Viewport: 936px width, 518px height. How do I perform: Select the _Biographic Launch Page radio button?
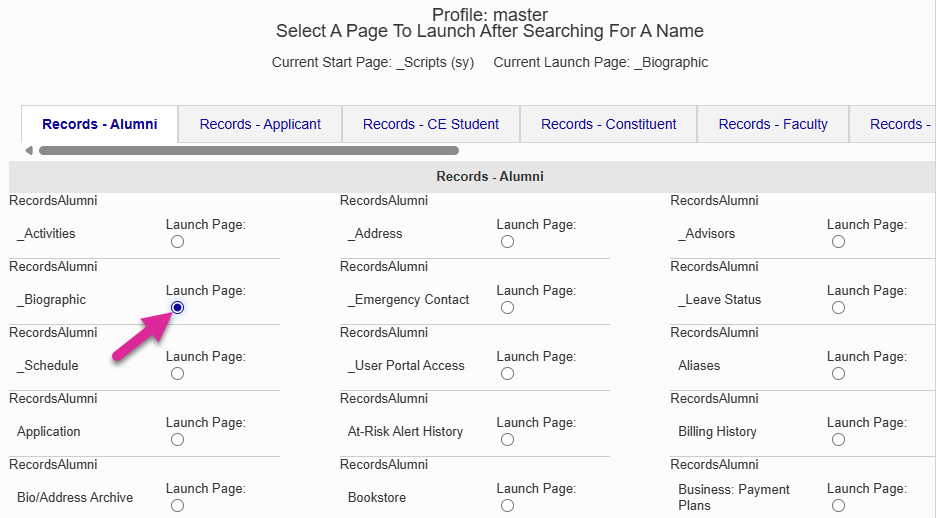[x=177, y=308]
